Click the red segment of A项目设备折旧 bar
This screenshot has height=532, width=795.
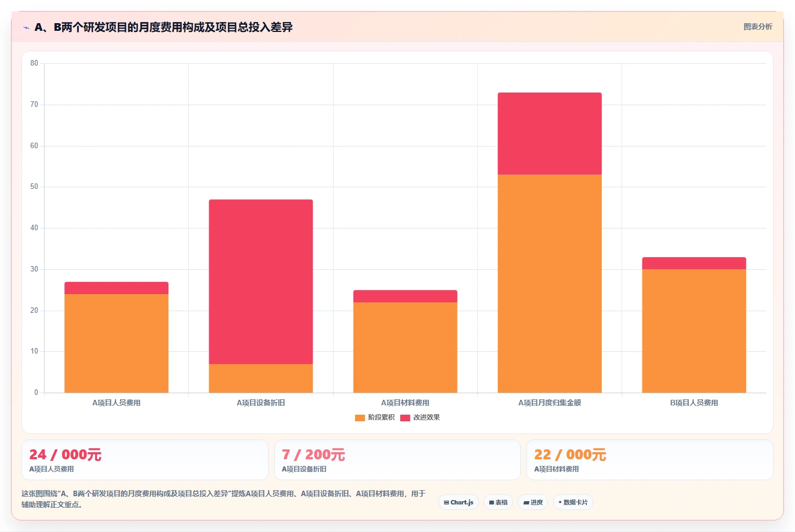261,281
